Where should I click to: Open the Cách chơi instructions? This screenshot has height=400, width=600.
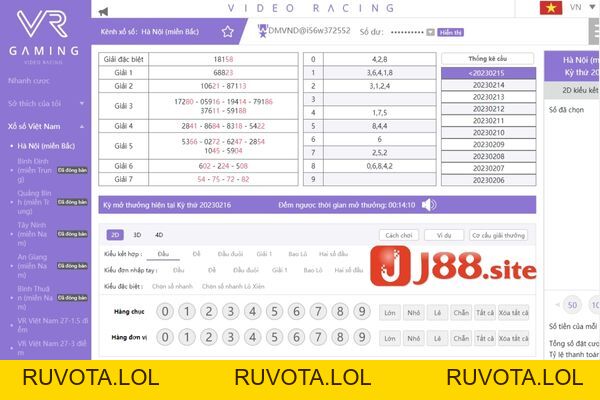[399, 235]
